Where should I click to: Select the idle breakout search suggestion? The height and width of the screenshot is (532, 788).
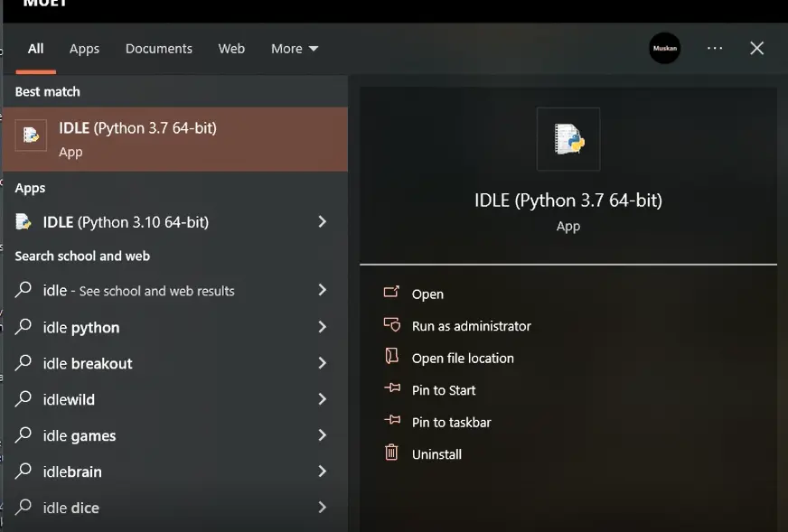pos(175,363)
